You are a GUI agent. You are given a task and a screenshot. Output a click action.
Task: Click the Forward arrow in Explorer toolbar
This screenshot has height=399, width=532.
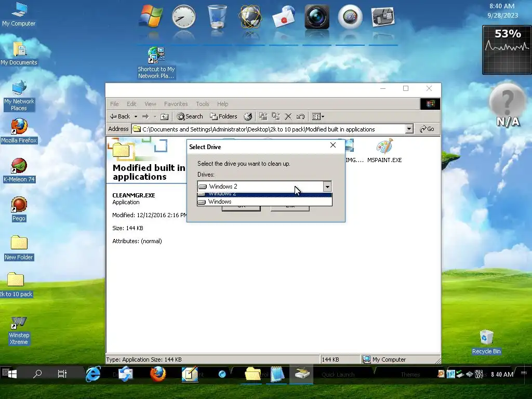pos(145,116)
